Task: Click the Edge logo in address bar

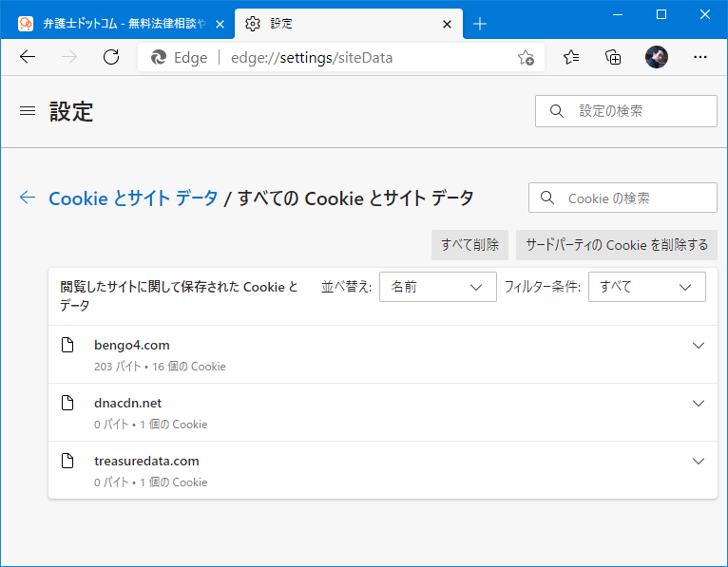Action: [x=159, y=58]
